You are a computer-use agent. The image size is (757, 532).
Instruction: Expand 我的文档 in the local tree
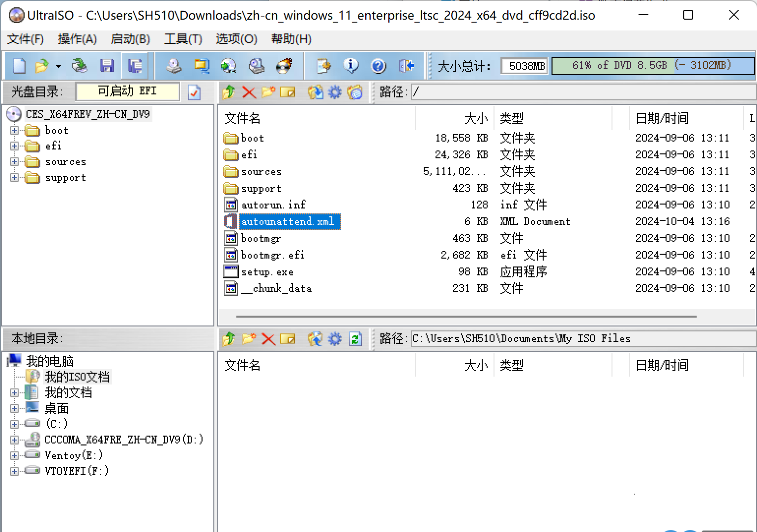[14, 393]
